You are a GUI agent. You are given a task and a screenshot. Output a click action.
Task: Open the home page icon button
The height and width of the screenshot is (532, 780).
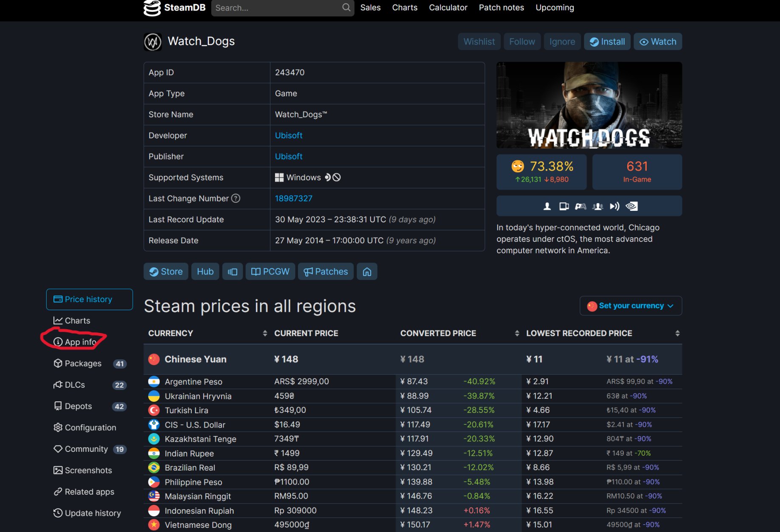367,272
